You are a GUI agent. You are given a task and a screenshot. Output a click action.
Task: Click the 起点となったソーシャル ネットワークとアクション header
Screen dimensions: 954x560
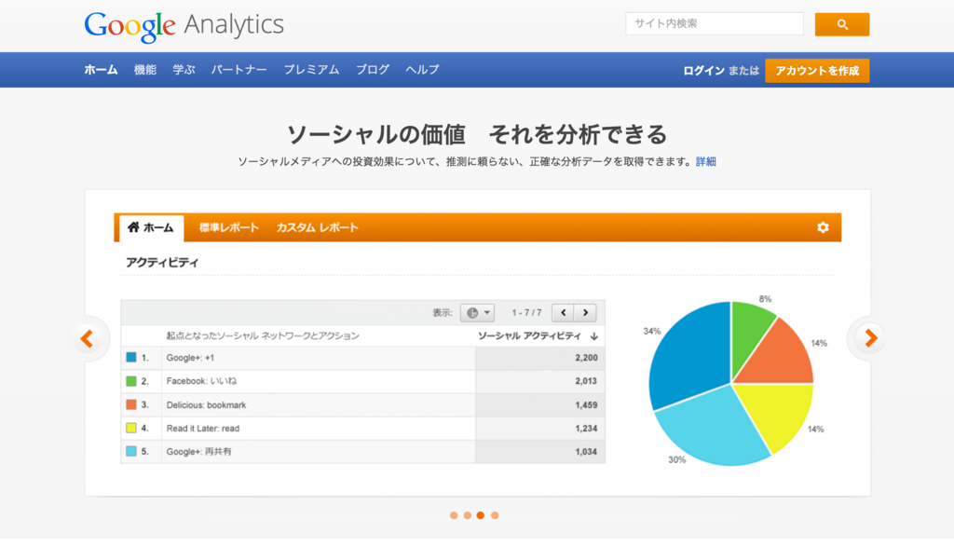coord(263,336)
